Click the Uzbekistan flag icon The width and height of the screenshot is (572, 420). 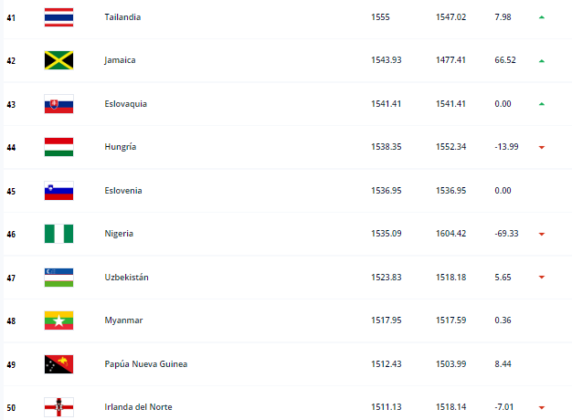(x=59, y=277)
